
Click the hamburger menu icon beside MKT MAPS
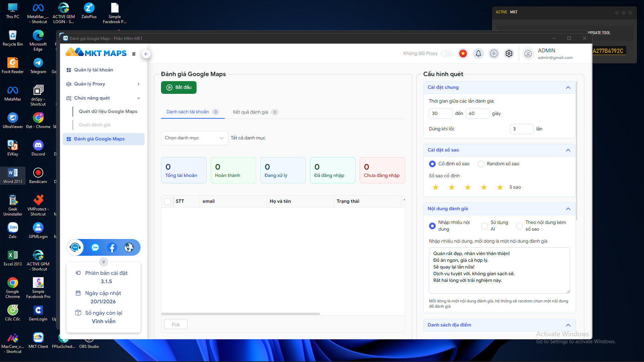click(134, 54)
